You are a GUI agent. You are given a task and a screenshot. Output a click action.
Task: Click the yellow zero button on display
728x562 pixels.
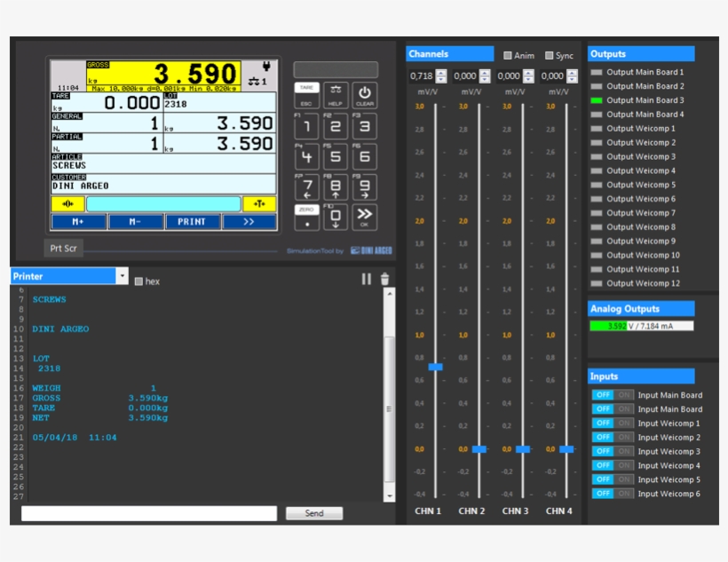point(67,204)
